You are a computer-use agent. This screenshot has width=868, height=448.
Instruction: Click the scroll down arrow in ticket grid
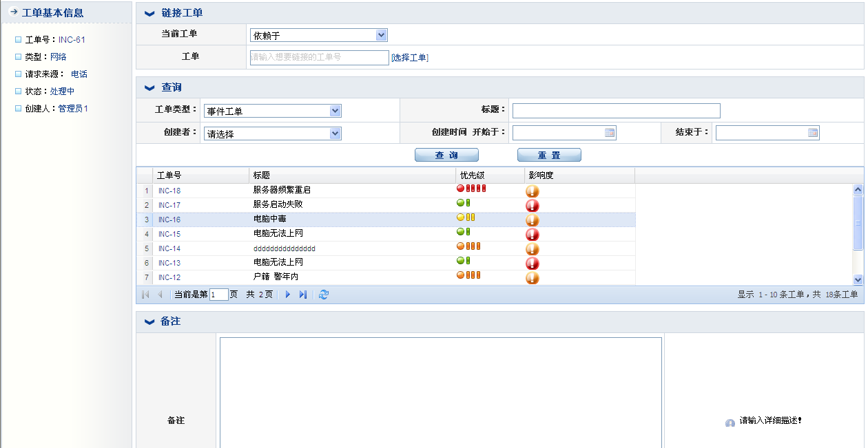coord(858,279)
